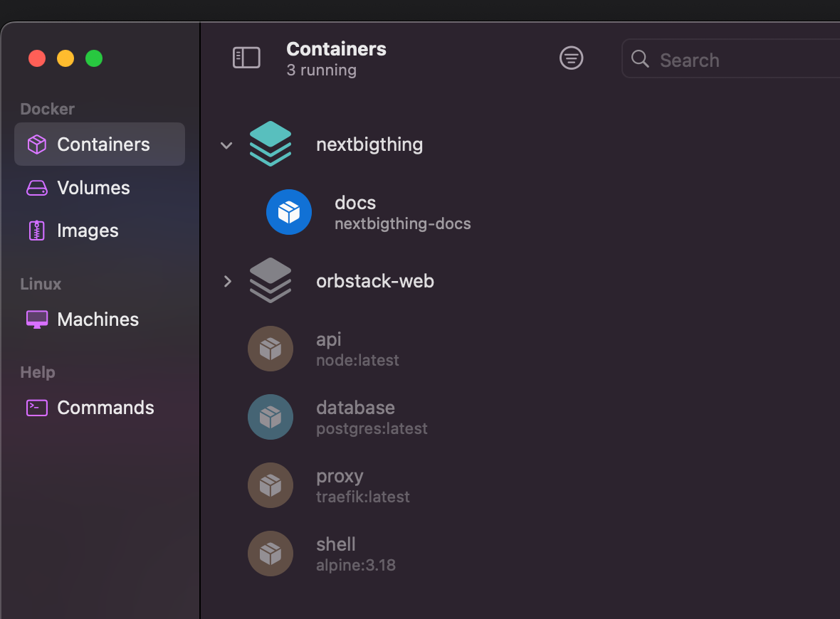Open the Volumes section
This screenshot has width=840, height=619.
pyautogui.click(x=100, y=188)
